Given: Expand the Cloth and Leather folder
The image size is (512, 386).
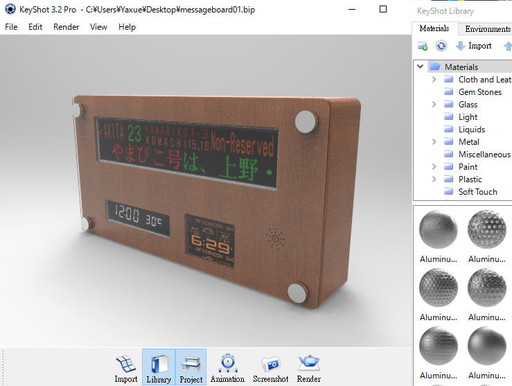Looking at the screenshot, I should 434,80.
